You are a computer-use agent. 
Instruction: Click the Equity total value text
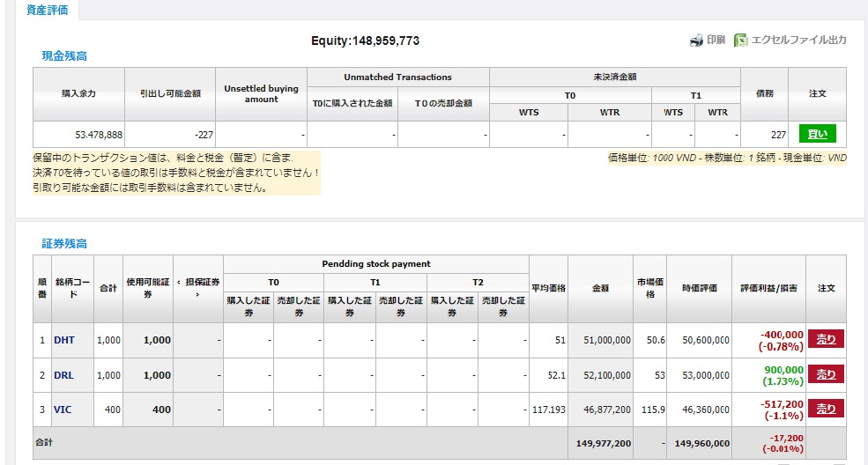tap(365, 41)
